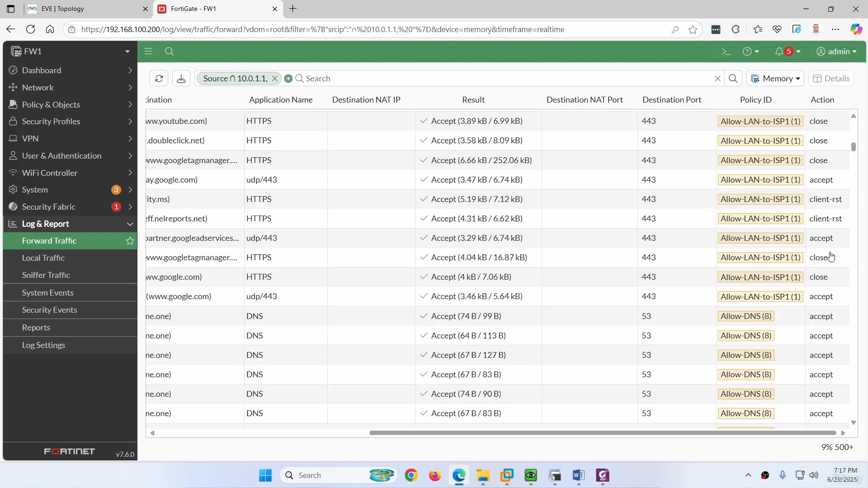This screenshot has width=868, height=488.
Task: Open the help question mark dropdown
Action: point(750,52)
